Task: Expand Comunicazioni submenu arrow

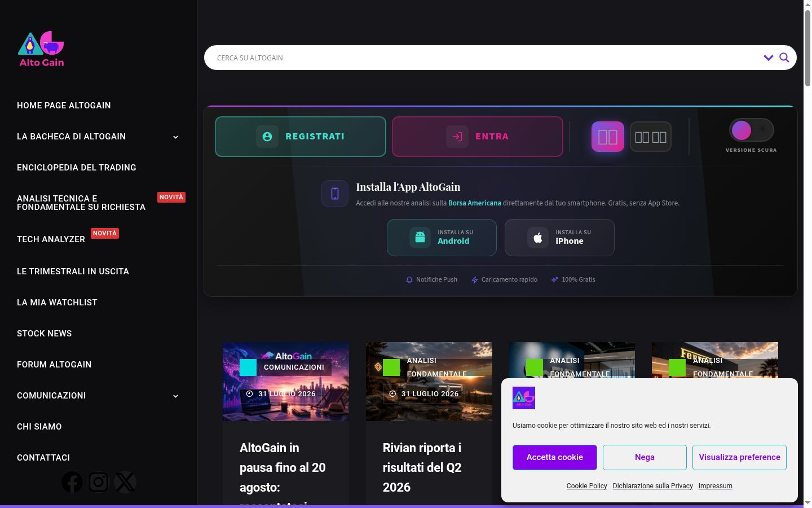Action: (x=175, y=396)
